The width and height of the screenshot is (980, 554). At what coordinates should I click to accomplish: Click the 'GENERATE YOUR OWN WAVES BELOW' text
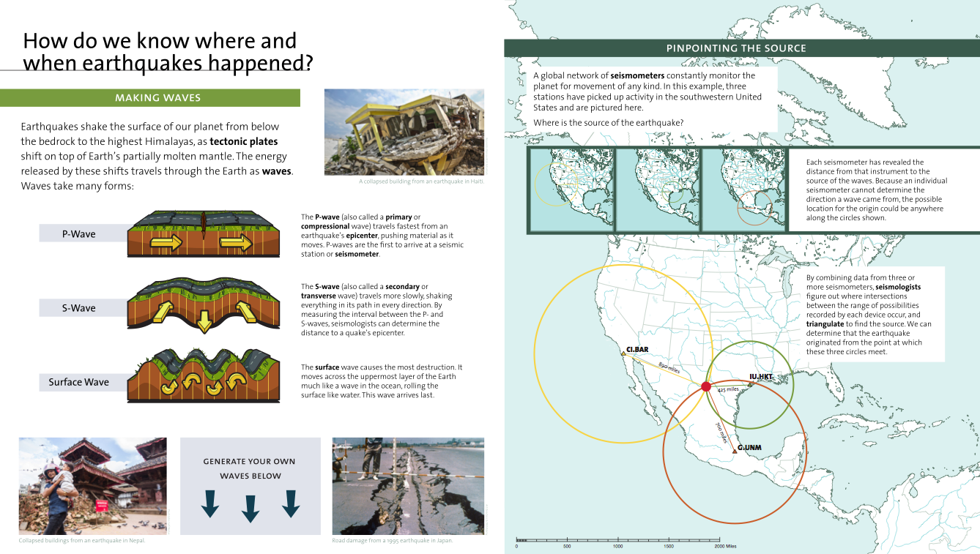250,469
